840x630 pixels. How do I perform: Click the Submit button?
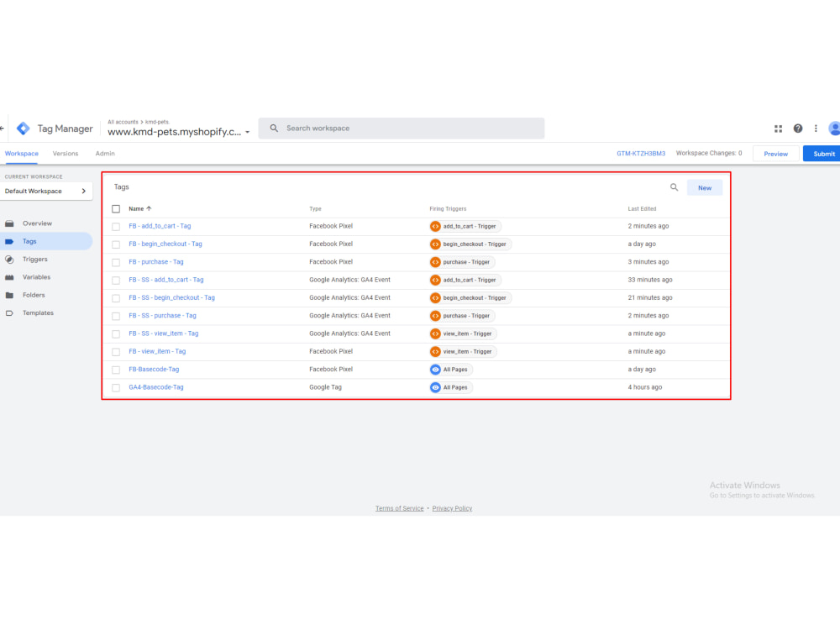coord(823,154)
